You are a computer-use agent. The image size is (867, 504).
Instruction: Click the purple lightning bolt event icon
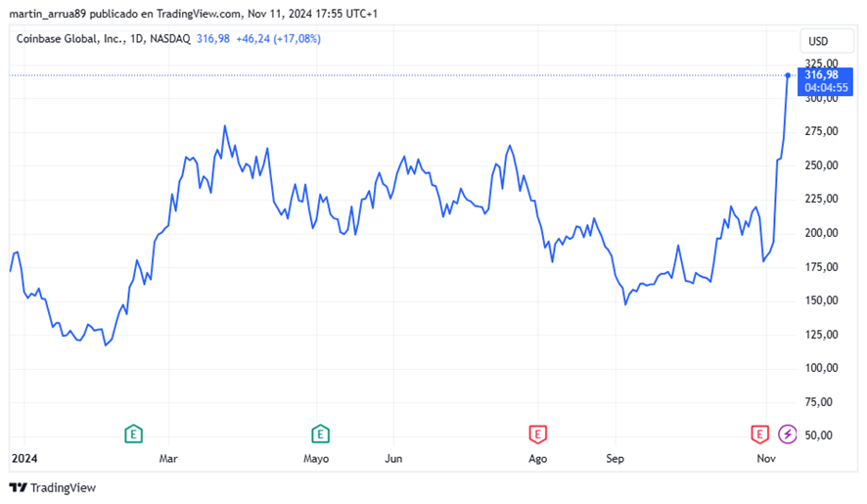click(788, 435)
